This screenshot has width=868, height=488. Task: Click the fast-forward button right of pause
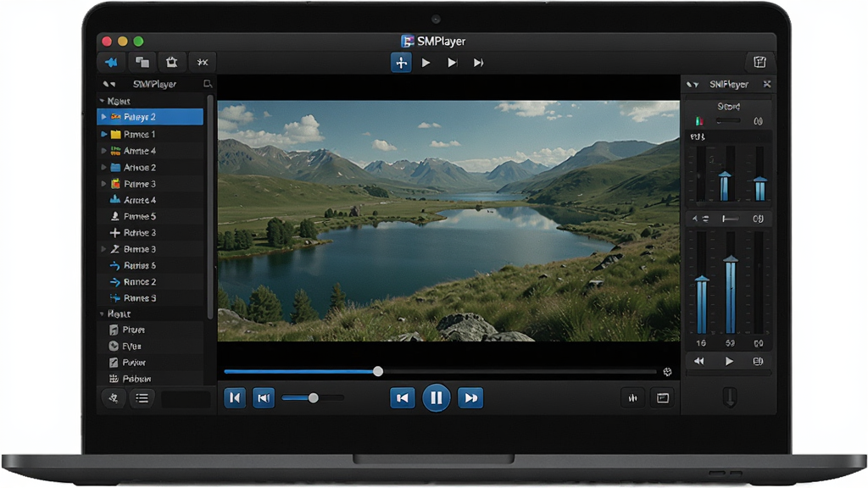pyautogui.click(x=470, y=398)
